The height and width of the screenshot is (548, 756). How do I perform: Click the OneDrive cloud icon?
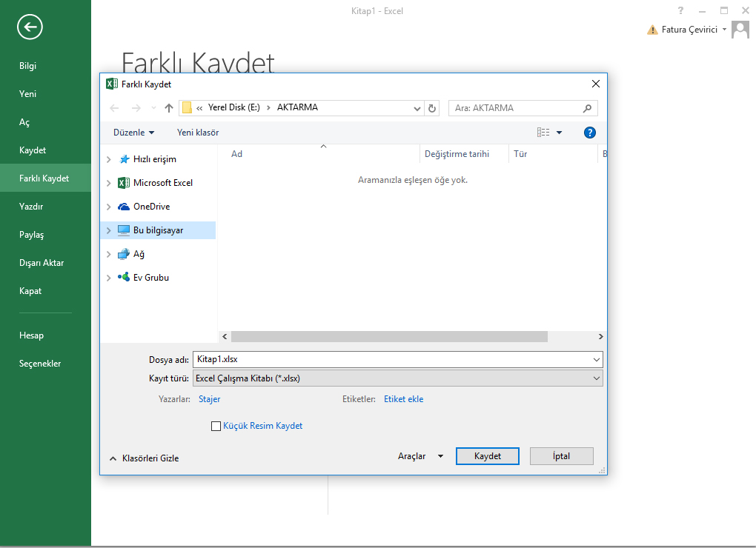[x=124, y=207]
